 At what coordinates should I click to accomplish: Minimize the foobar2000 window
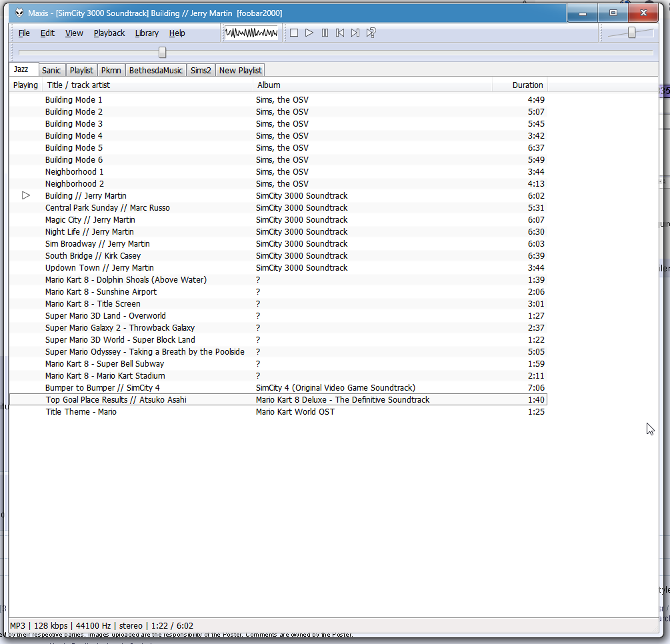click(x=583, y=13)
